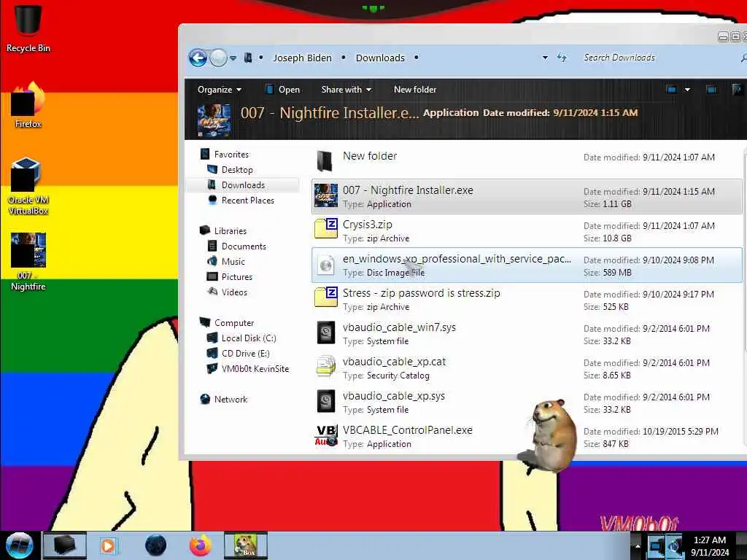Expand the address bar history dropdown
The height and width of the screenshot is (560, 747).
point(545,58)
